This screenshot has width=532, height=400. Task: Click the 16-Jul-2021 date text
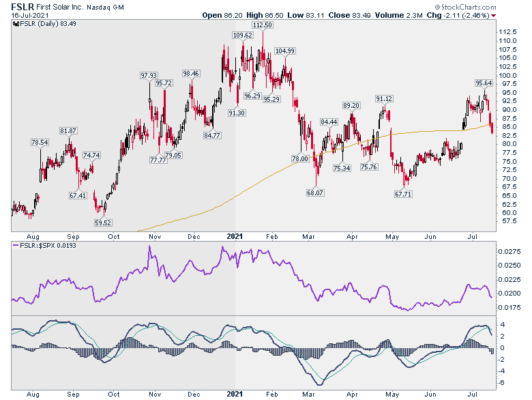point(30,15)
